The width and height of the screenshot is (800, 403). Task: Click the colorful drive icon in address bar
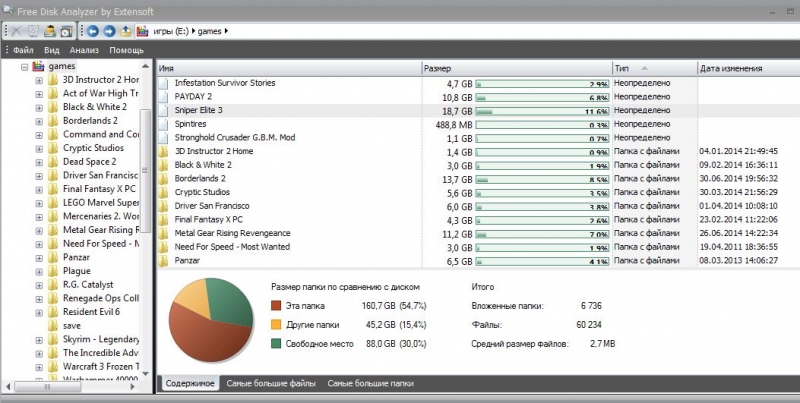tap(143, 31)
